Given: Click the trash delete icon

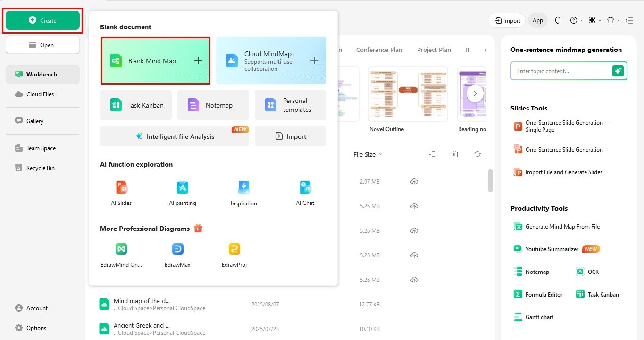Looking at the screenshot, I should [455, 154].
